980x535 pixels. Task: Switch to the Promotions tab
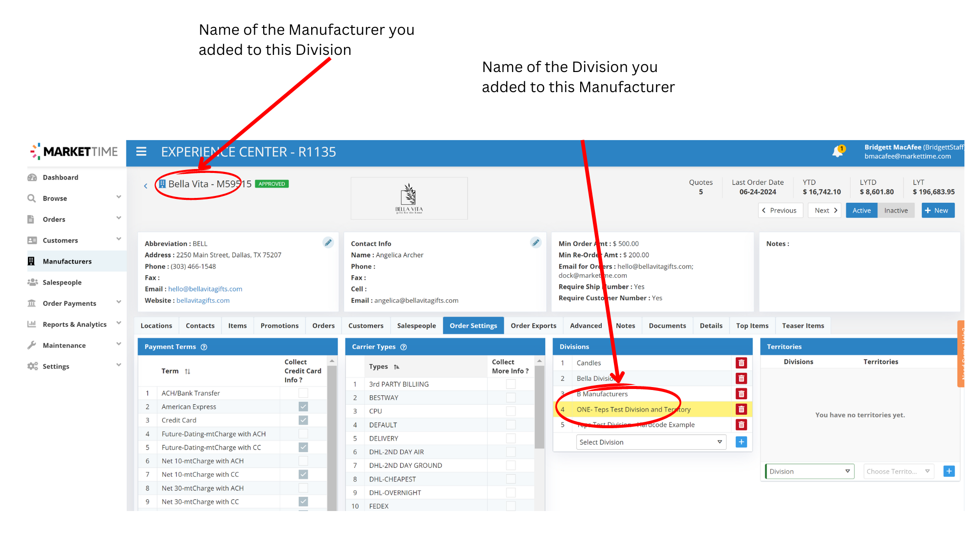pyautogui.click(x=279, y=326)
